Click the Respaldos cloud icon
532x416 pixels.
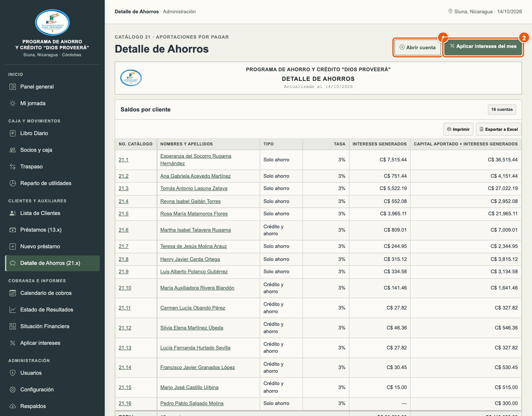click(x=13, y=406)
